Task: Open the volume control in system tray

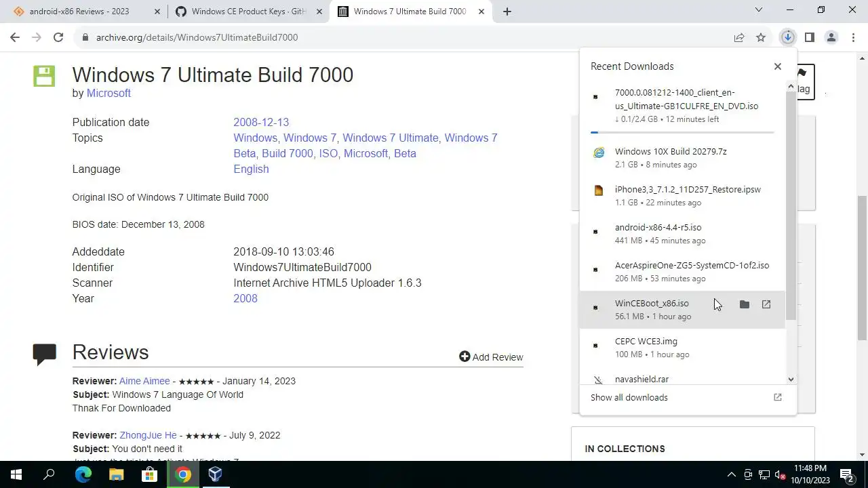Action: 781,474
